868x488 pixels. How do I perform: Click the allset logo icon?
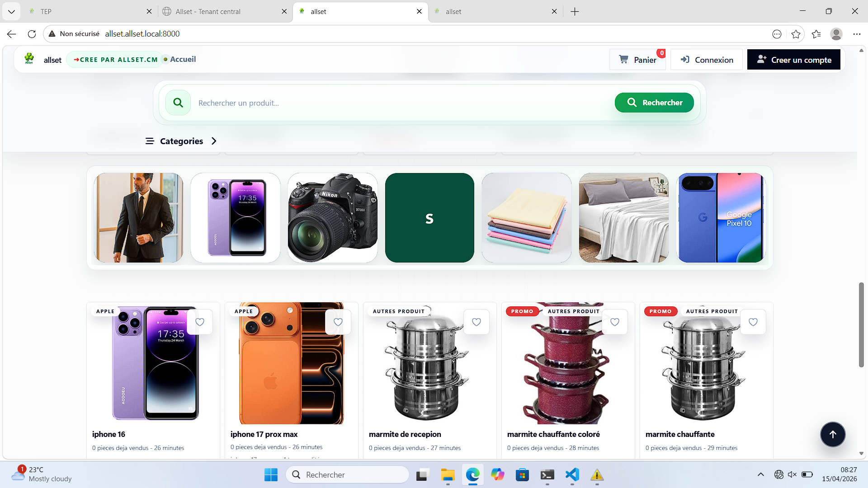(x=29, y=59)
